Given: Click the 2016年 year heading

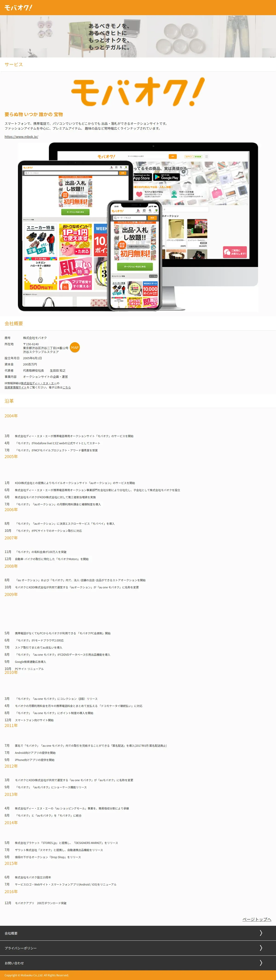Looking at the screenshot, I should [11, 891].
